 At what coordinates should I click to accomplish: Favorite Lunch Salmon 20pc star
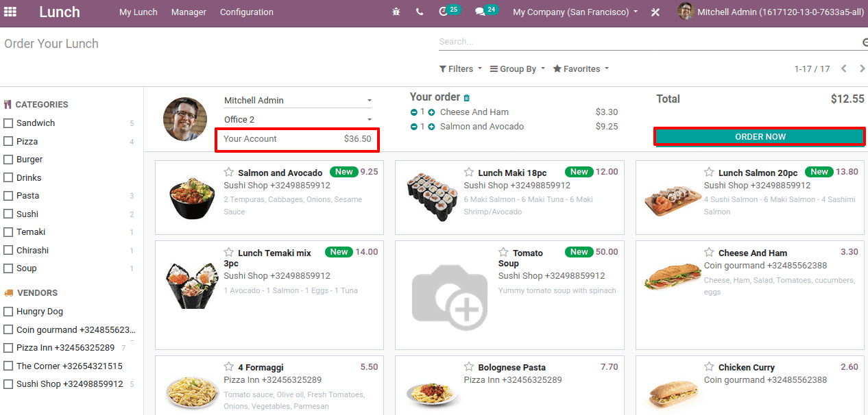[709, 172]
